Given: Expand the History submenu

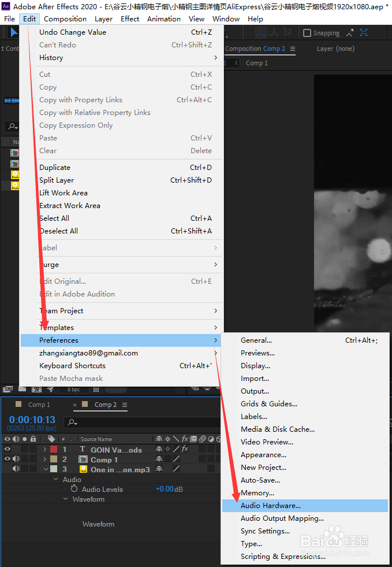Looking at the screenshot, I should [x=122, y=58].
